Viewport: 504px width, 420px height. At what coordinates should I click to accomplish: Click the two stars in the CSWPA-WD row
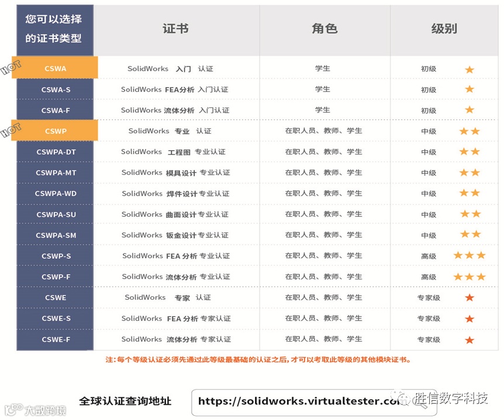(470, 193)
